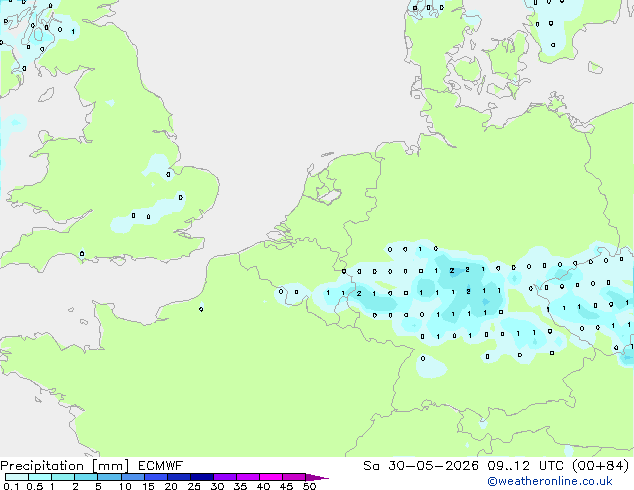The height and width of the screenshot is (490, 634).
Task: Click the legend swatch between 0.1 and 0.5
Action: (17, 477)
